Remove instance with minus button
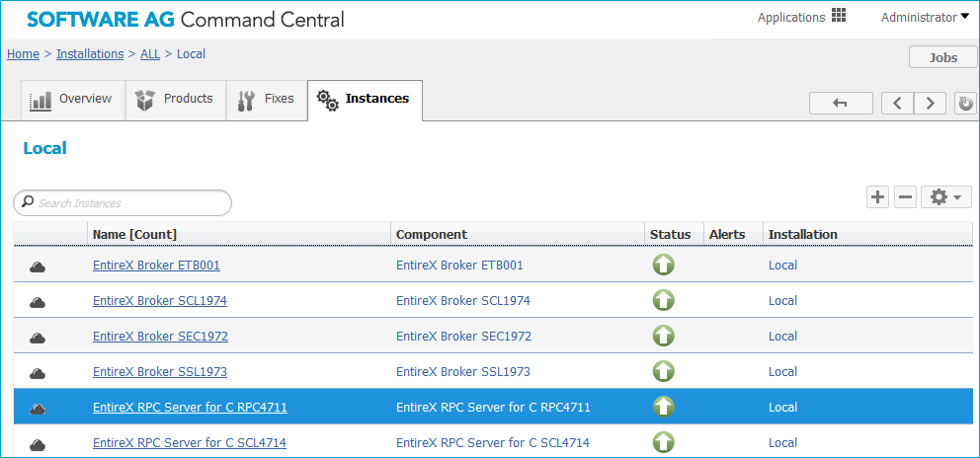Screen dimensions: 980x458 (905, 197)
